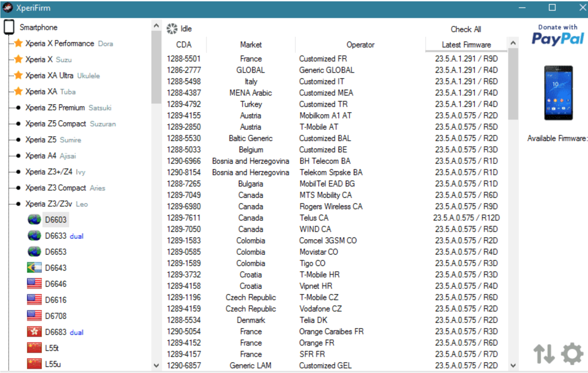Screen dimensions: 588x373
Task: Click the China flag icon next to L55u
Action: pyautogui.click(x=34, y=364)
